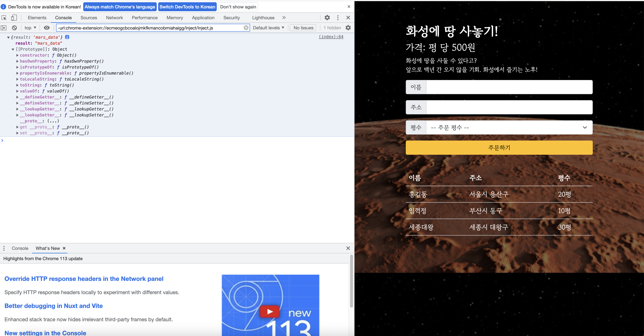This screenshot has width=644, height=336.
Task: Open Override HTTP response headers link
Action: tap(84, 279)
